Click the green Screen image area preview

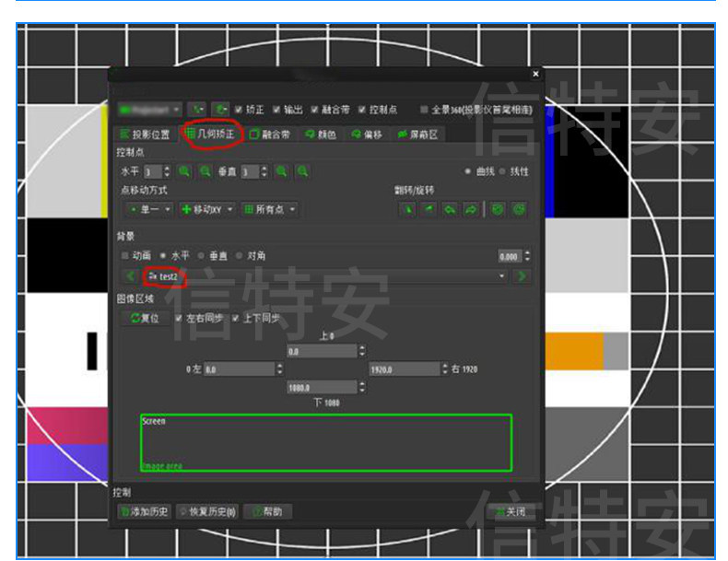[326, 443]
